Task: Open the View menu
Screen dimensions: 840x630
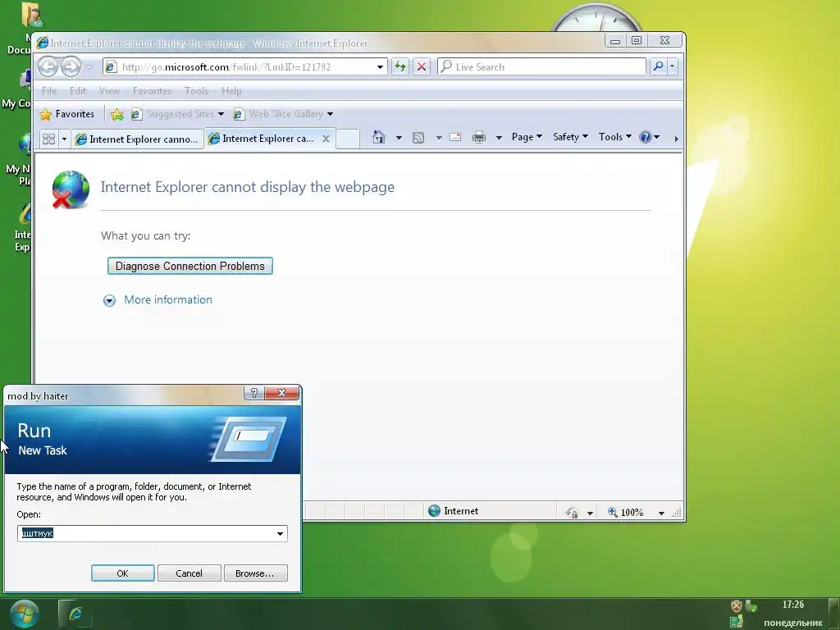Action: point(109,90)
